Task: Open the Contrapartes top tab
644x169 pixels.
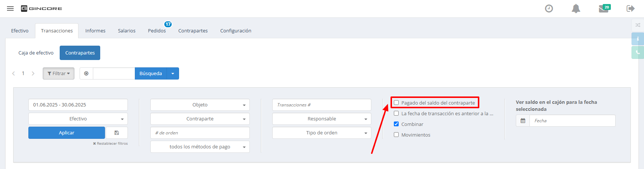Action: 193,31
